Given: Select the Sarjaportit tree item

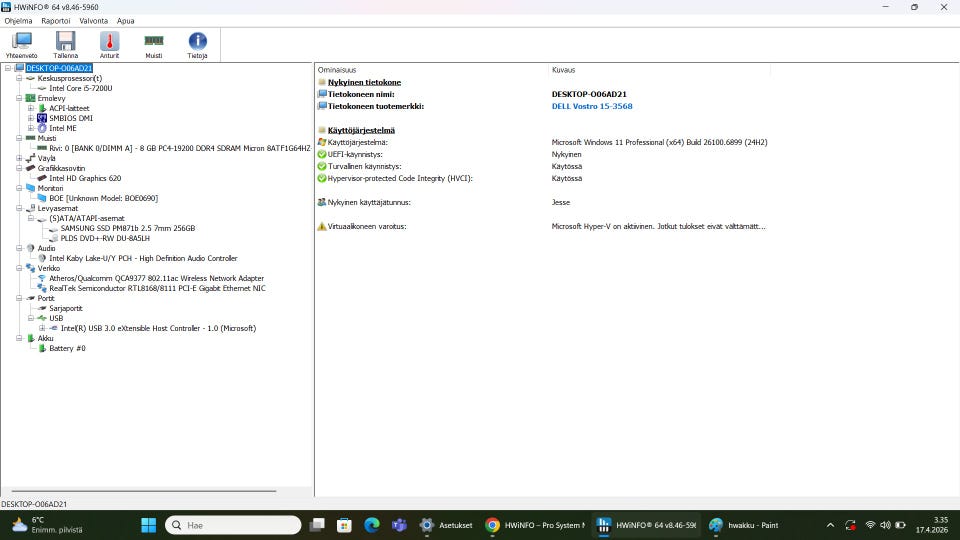Looking at the screenshot, I should click(x=66, y=308).
